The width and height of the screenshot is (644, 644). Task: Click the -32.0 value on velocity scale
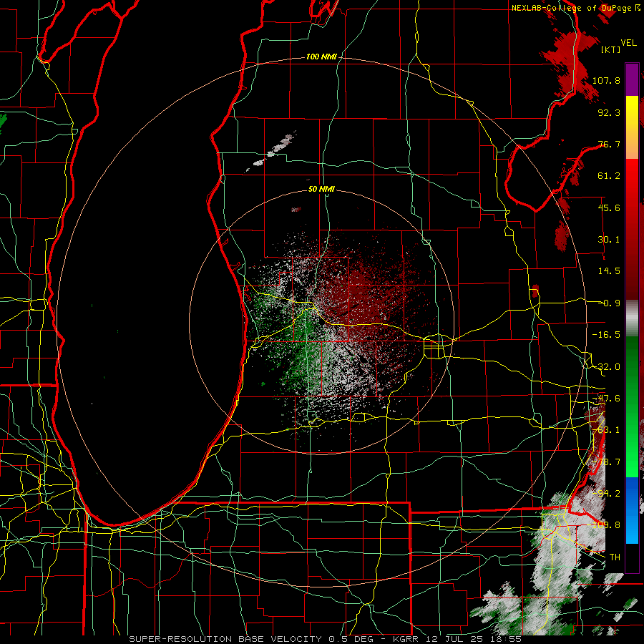[x=606, y=367]
